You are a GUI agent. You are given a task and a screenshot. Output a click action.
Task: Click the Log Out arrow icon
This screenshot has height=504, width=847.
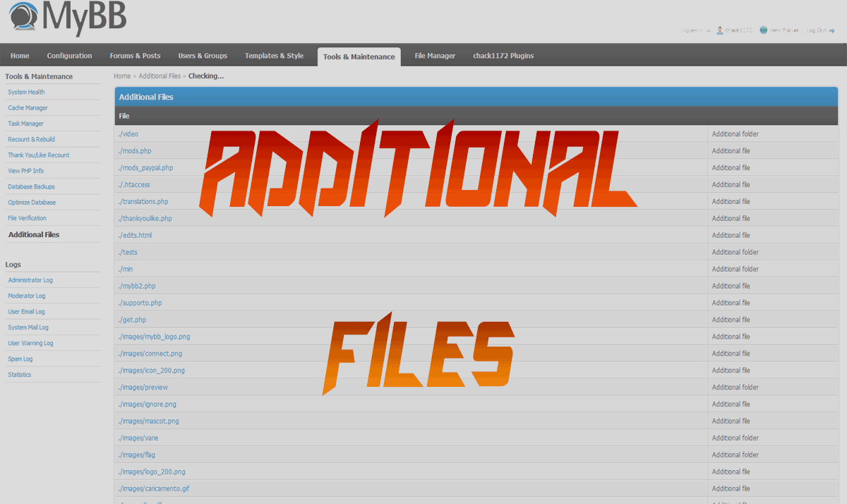coord(832,30)
